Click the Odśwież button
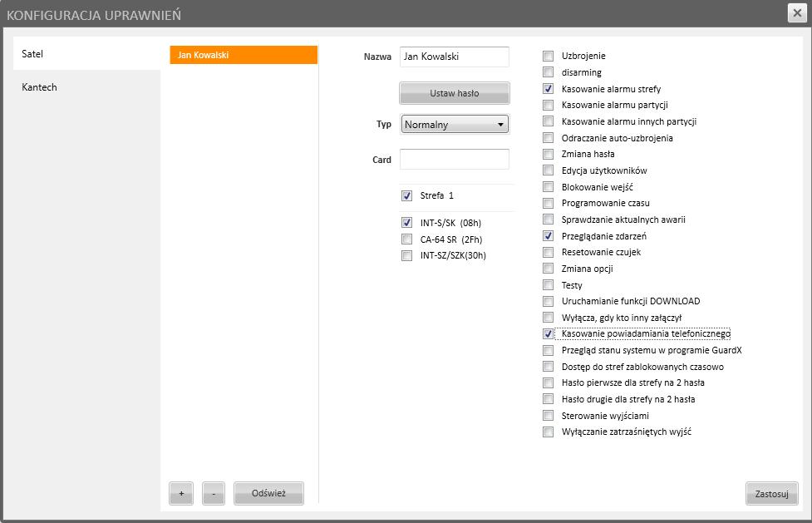This screenshot has height=523, width=812. coord(268,493)
